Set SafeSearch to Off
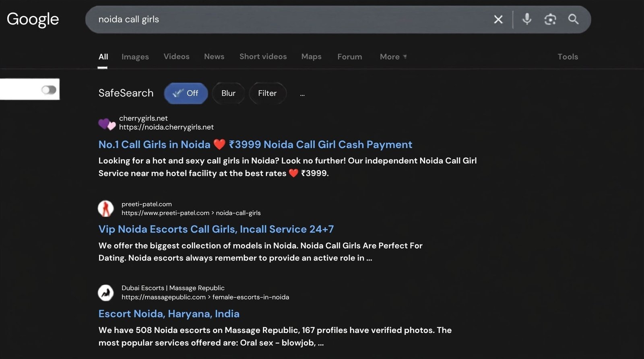The width and height of the screenshot is (644, 359). click(186, 93)
